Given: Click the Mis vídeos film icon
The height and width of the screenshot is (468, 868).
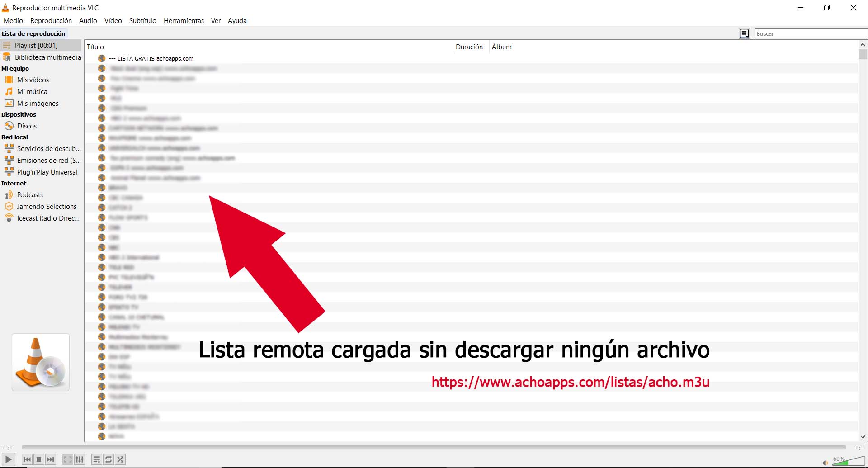Looking at the screenshot, I should (9, 80).
